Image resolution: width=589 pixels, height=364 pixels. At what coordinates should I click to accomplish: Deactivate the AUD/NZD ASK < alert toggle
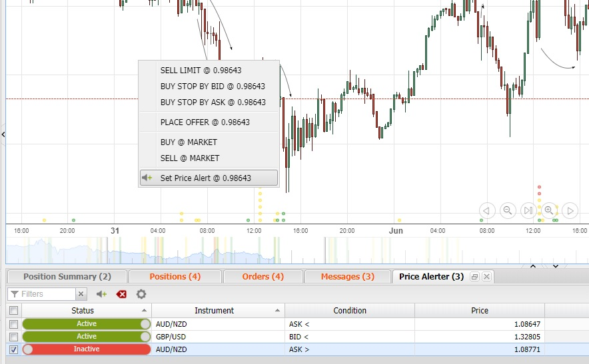[x=87, y=324]
